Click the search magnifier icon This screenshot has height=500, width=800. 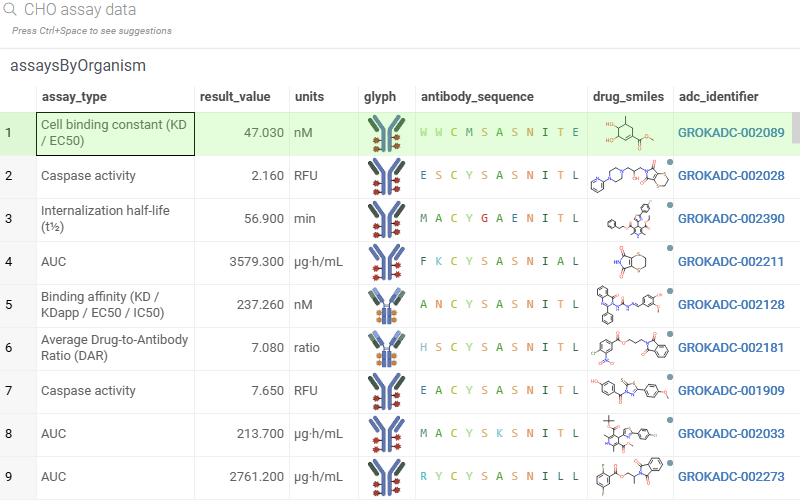11,10
